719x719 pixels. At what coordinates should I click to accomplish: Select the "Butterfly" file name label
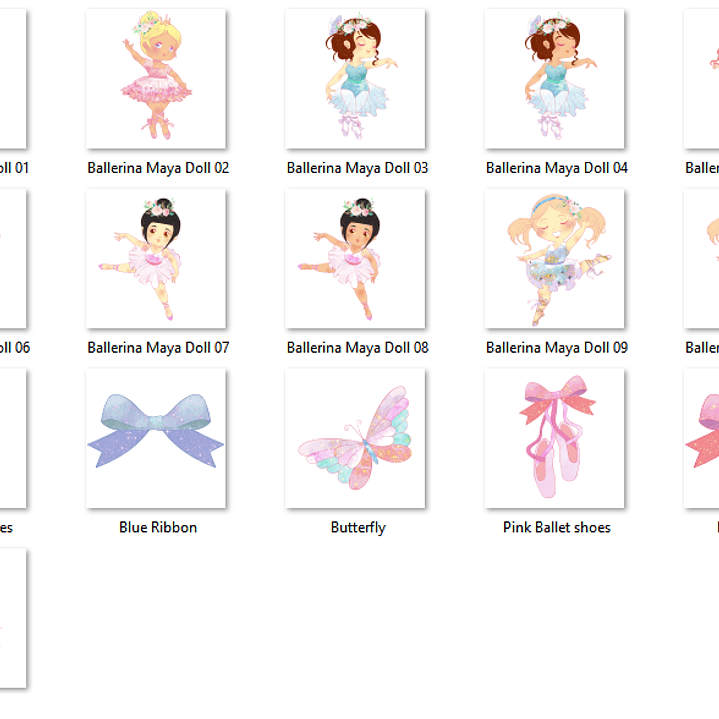click(x=358, y=527)
